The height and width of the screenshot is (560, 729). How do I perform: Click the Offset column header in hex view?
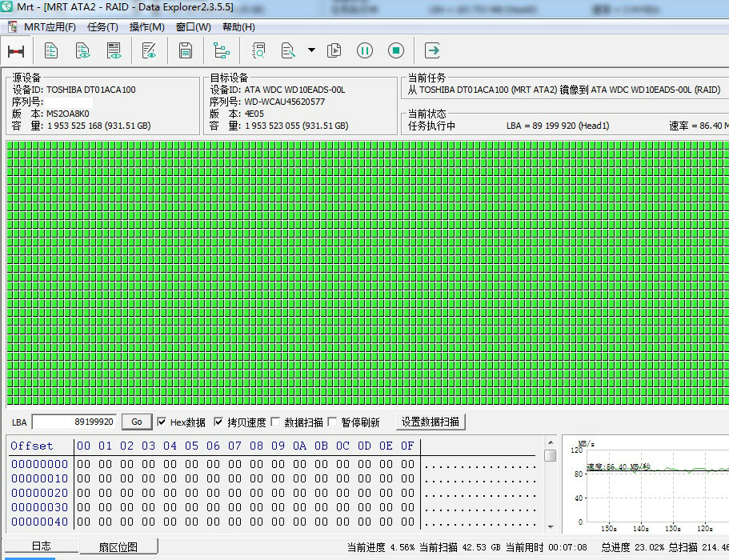pyautogui.click(x=32, y=446)
